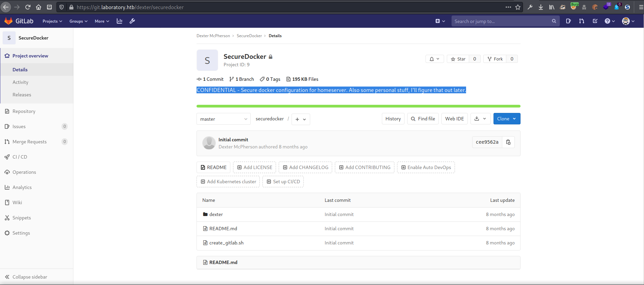The height and width of the screenshot is (285, 644).
Task: Expand the master branch selector
Action: [223, 119]
